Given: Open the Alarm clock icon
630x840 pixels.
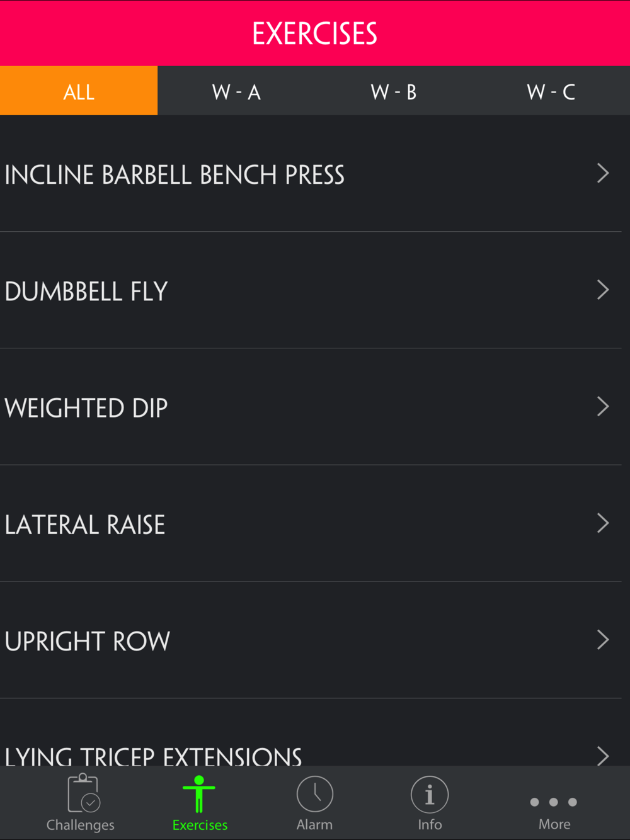Looking at the screenshot, I should point(314,795).
